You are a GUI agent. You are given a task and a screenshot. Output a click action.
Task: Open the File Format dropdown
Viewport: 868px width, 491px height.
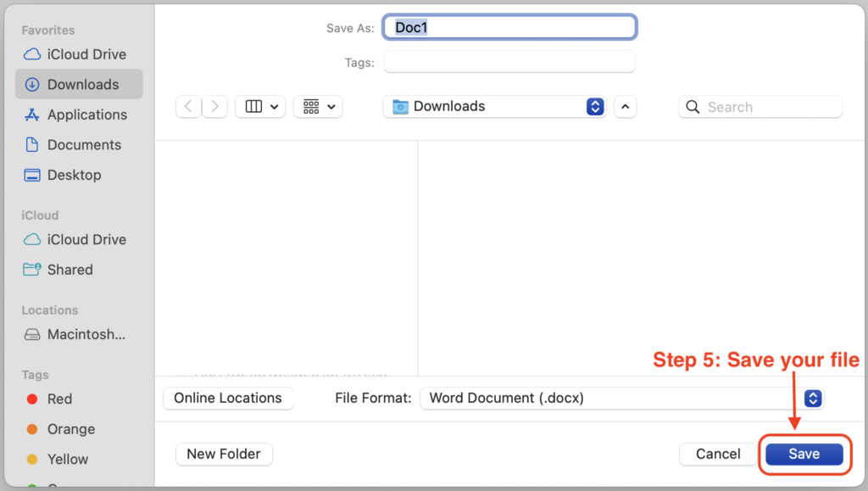(x=621, y=398)
